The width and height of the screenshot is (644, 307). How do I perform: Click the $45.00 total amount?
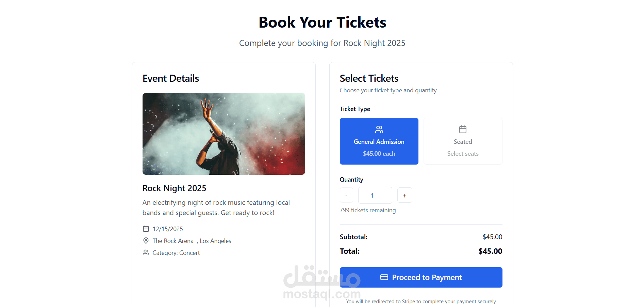tap(490, 251)
